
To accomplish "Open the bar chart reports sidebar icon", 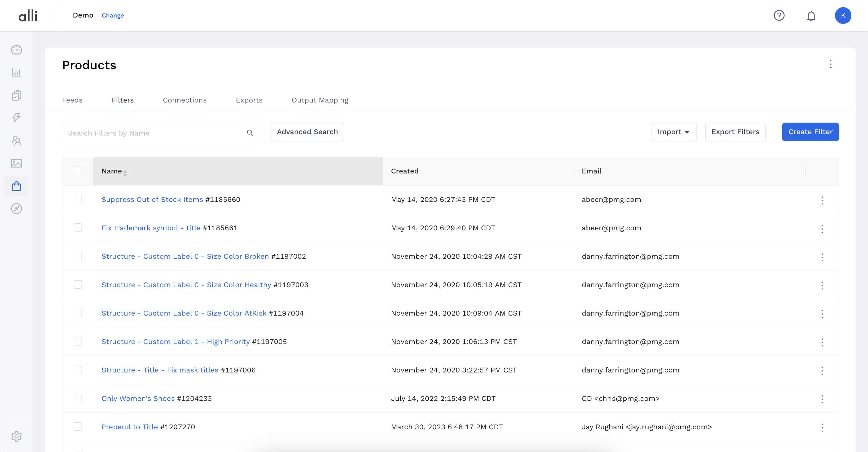I will (17, 72).
